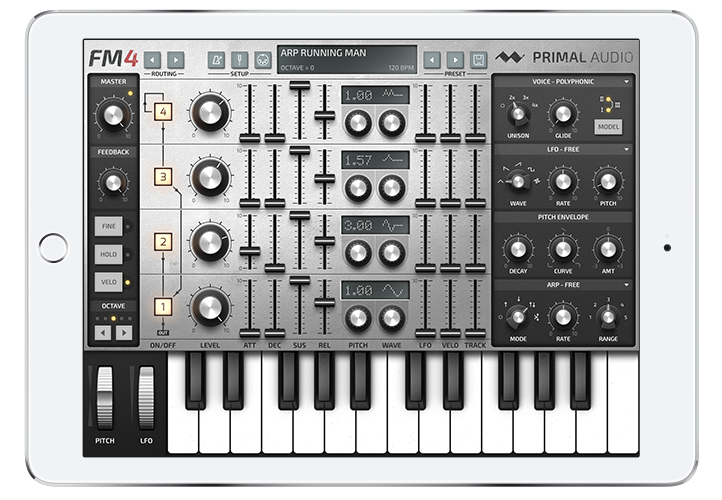Click the MODEL button
722x500 pixels.
point(608,127)
